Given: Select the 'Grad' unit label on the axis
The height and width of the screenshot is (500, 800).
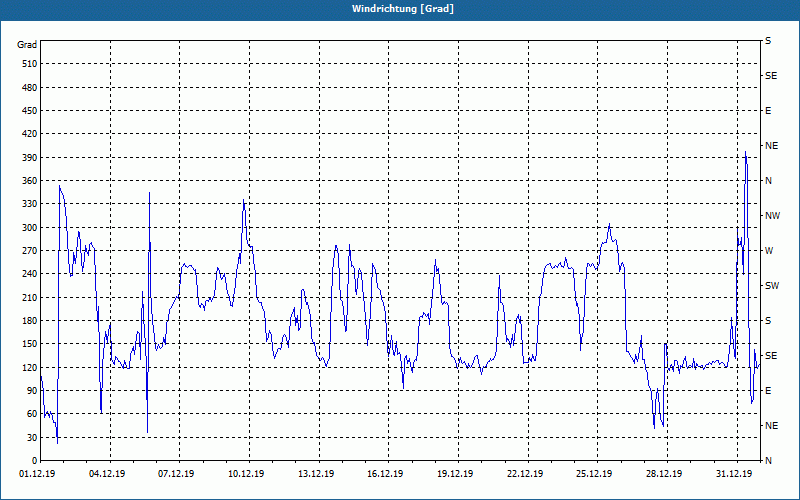Looking at the screenshot, I should 27,45.
